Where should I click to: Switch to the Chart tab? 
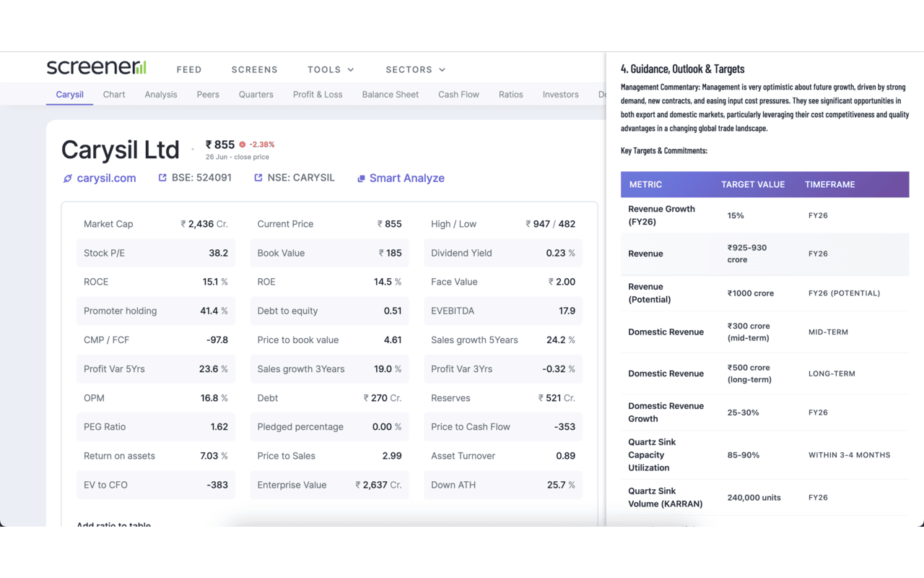[x=114, y=95]
